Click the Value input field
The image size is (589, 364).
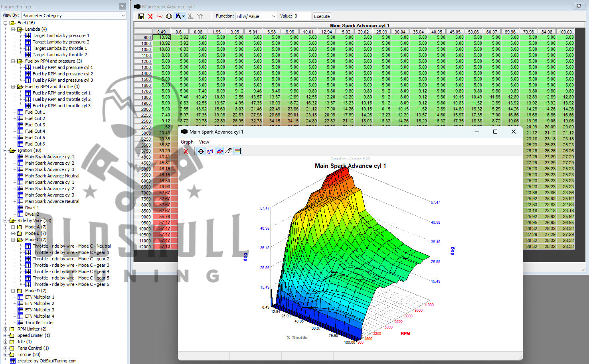pyautogui.click(x=302, y=16)
